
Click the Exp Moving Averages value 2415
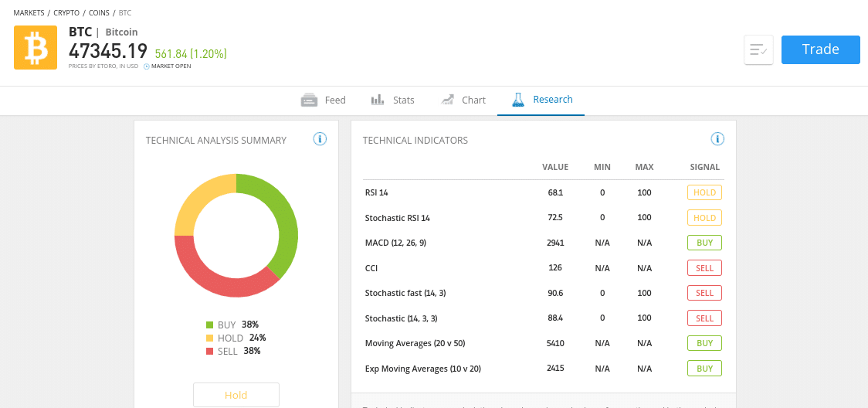555,368
